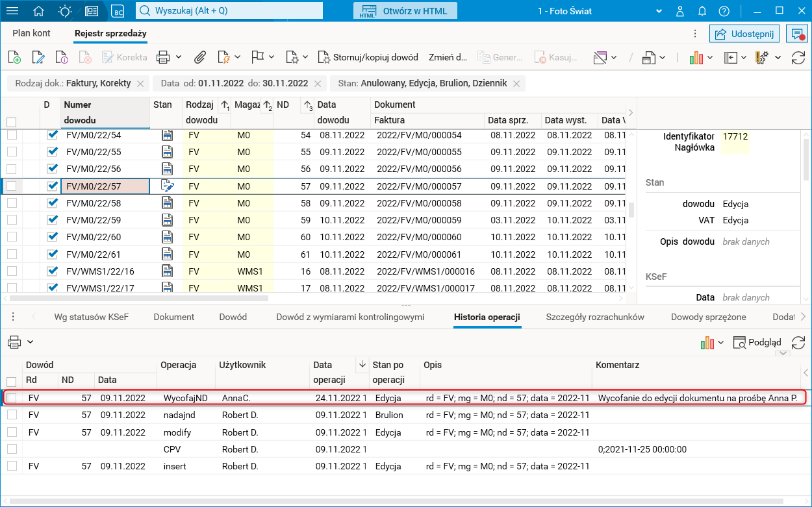Open the Szczegóły rozrachunków tab
This screenshot has width=812, height=507.
594,317
